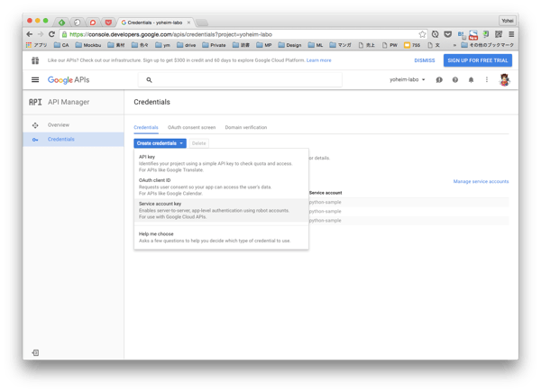Switch to the OAuth consent screen tab
Image resolution: width=541 pixels, height=392 pixels.
(191, 127)
